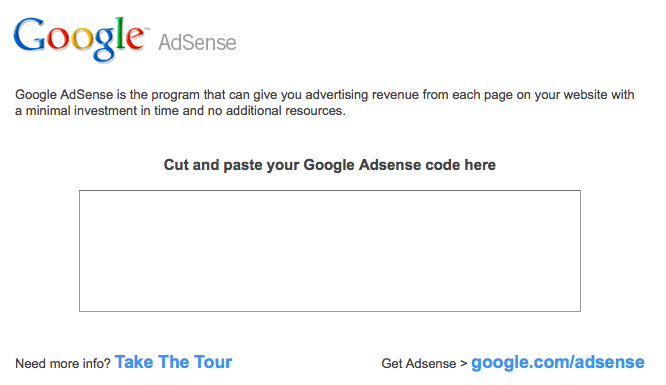Click the arrow symbol after Get Adsense

pos(463,364)
